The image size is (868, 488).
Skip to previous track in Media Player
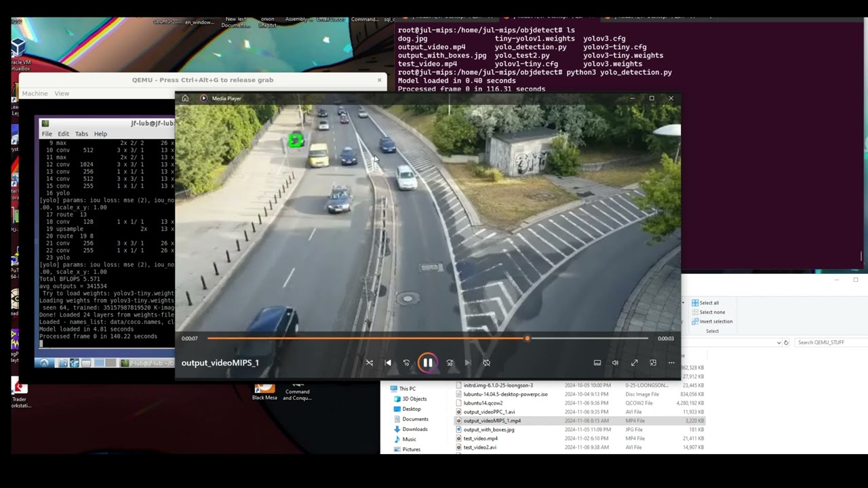click(388, 363)
